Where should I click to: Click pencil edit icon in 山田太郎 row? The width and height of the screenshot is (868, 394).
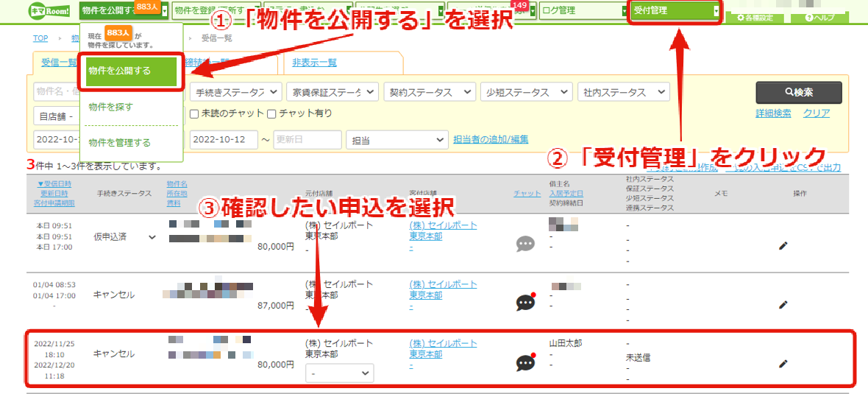[783, 364]
